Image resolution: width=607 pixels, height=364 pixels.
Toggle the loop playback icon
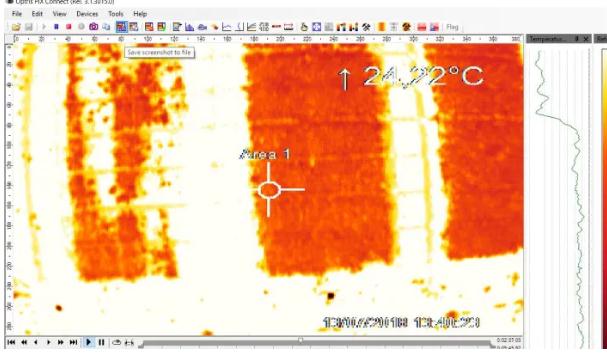point(116,342)
